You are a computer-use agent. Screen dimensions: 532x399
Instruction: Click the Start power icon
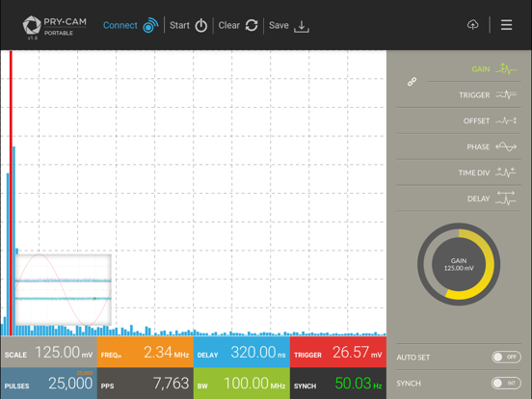pyautogui.click(x=200, y=25)
